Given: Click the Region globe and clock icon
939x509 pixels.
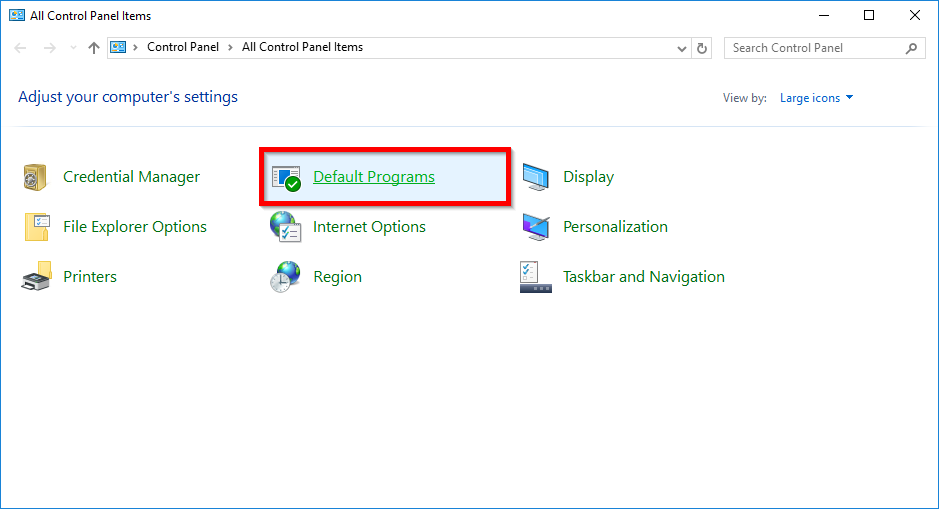Looking at the screenshot, I should point(285,277).
